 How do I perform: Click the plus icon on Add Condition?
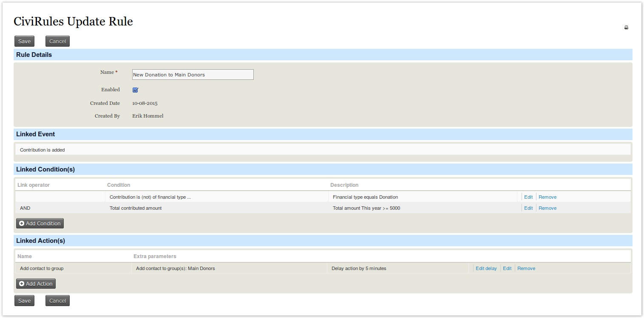pyautogui.click(x=22, y=223)
